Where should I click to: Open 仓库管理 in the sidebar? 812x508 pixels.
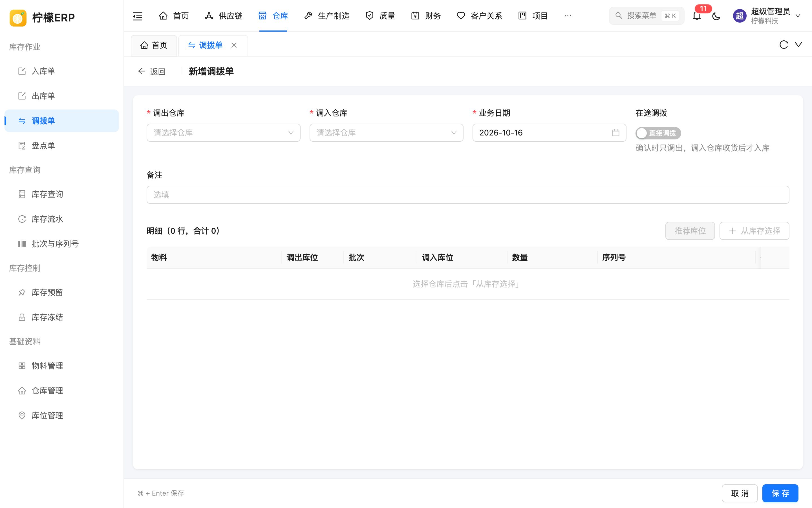62,390
